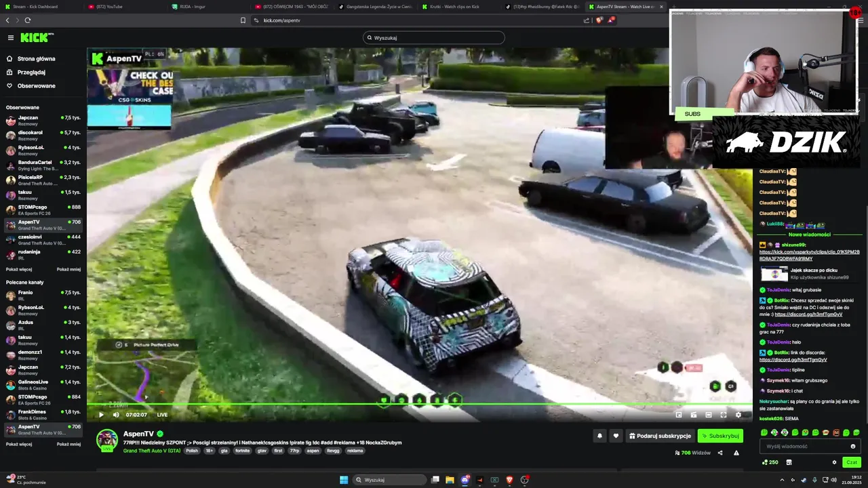The image size is (868, 488).
Task: Collapse recommended channels with Pokaż mniej
Action: (68, 444)
